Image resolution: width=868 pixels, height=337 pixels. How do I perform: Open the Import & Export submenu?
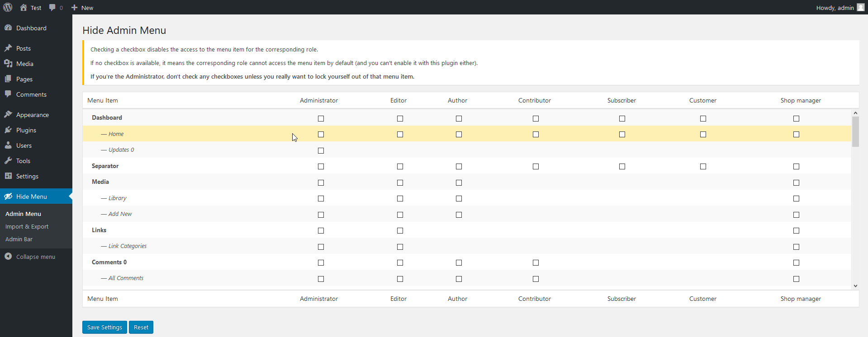(x=27, y=226)
